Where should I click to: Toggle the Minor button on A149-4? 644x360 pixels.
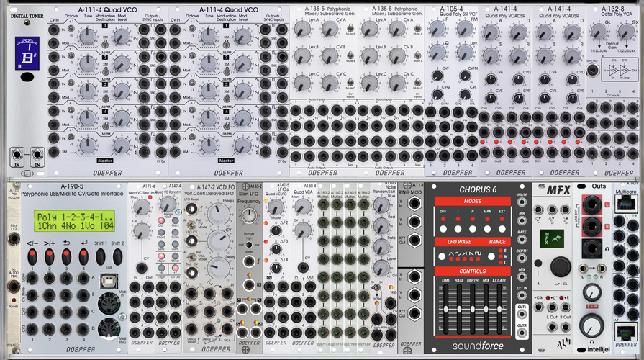pos(175,256)
